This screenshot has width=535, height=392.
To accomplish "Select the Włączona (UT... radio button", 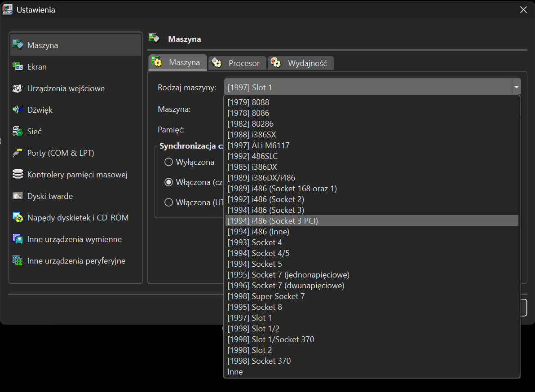I will tap(168, 203).
